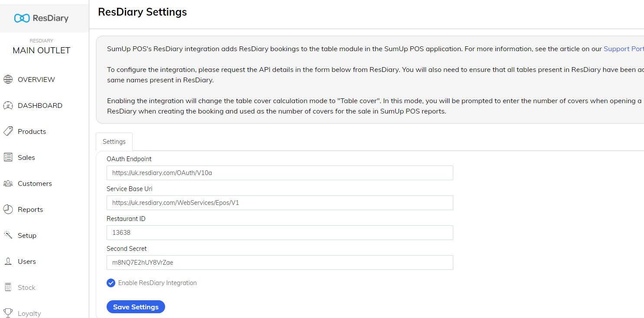Click the Reports chart icon
Screen dimensions: 644x318
tap(9, 209)
